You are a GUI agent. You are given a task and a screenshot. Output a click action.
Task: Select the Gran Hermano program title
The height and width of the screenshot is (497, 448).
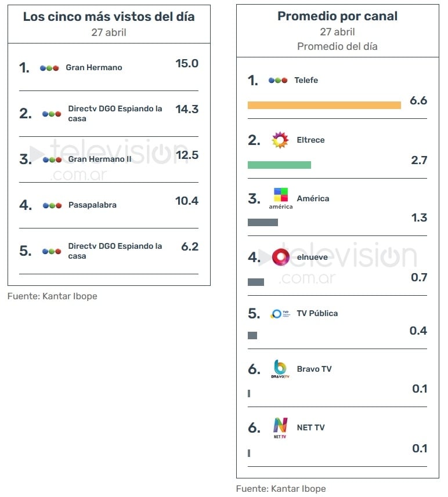94,67
